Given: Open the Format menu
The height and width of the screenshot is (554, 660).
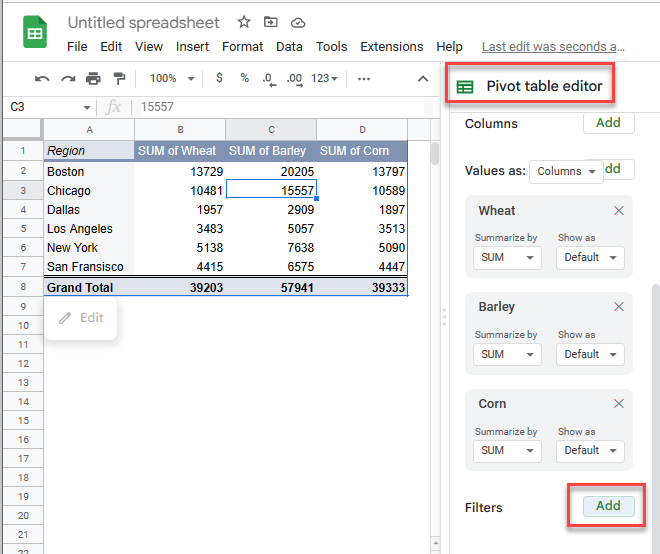Looking at the screenshot, I should click(242, 46).
